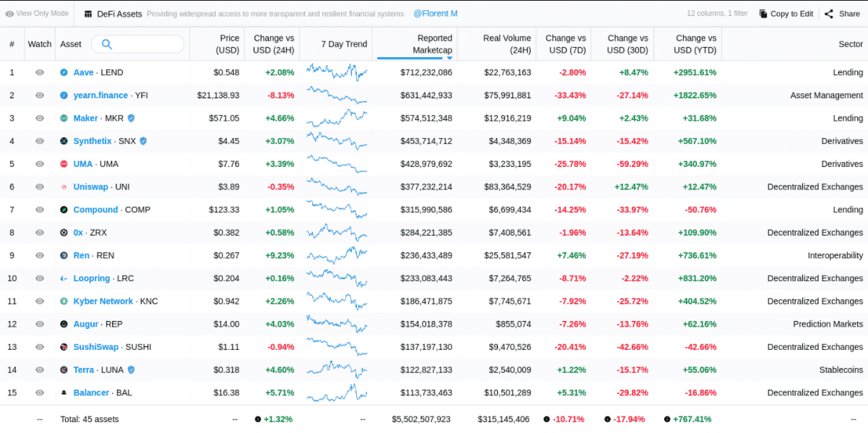Toggle watchlist eye for Uniswap row
This screenshot has height=433, width=868.
click(40, 187)
